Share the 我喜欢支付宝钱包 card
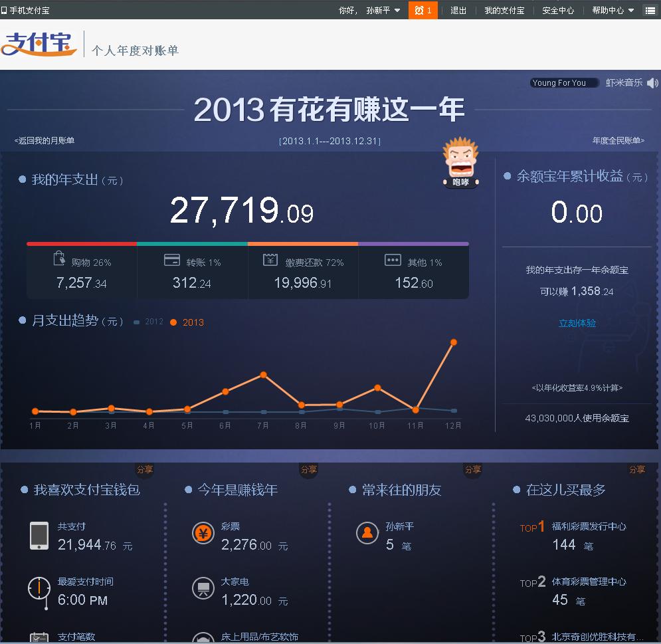Screen dimensions: 661x644 click(145, 469)
